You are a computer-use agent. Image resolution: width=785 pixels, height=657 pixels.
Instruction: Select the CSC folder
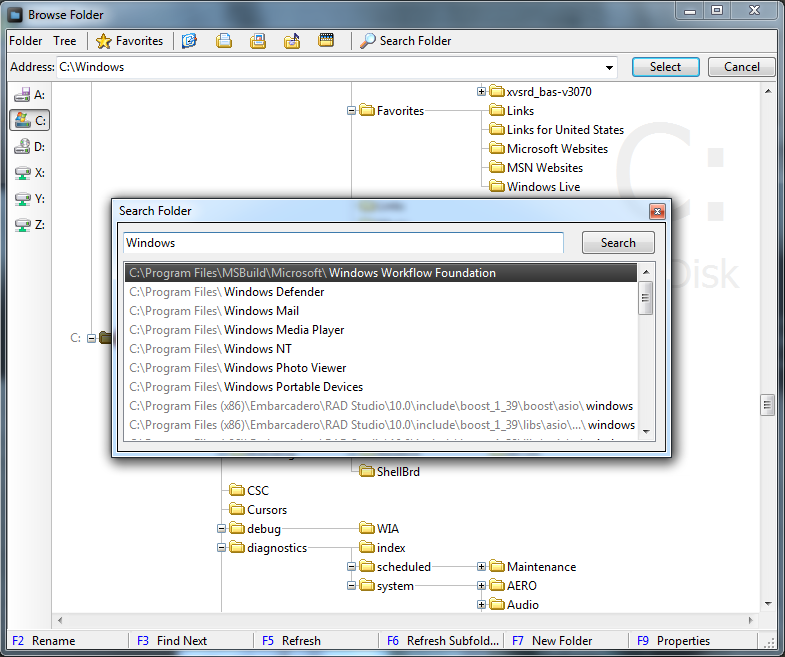coord(249,491)
